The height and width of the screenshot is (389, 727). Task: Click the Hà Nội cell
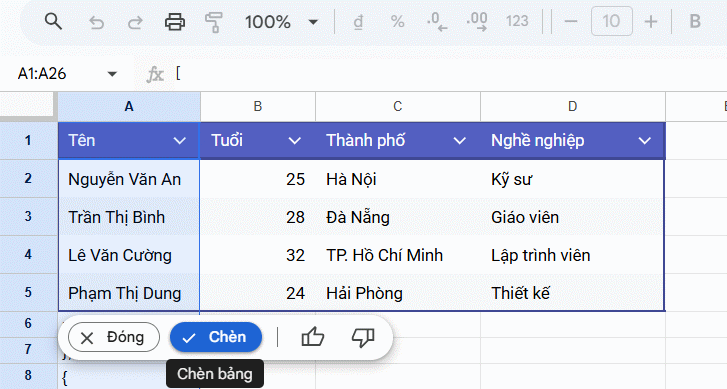[398, 179]
